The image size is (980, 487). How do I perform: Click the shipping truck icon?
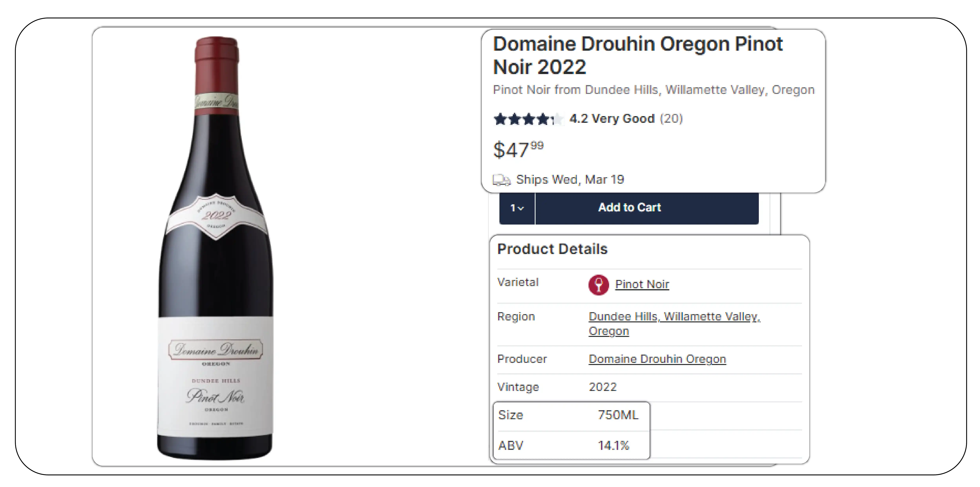501,180
